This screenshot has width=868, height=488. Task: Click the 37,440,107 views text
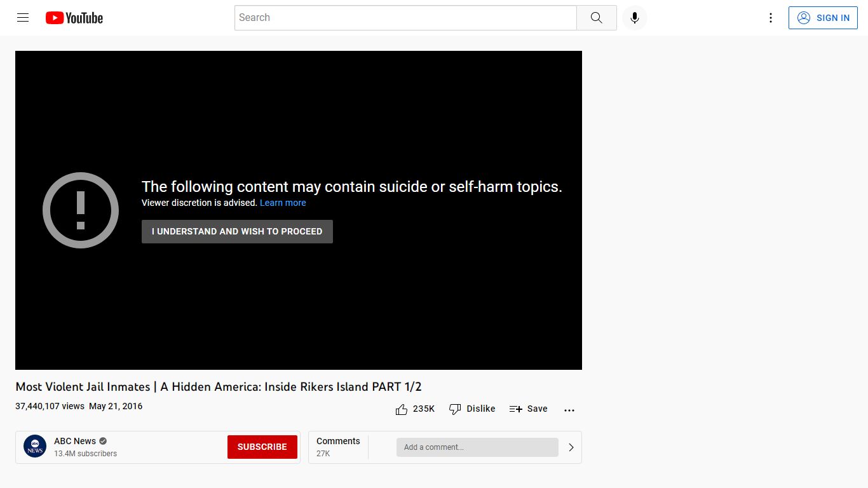pos(50,406)
